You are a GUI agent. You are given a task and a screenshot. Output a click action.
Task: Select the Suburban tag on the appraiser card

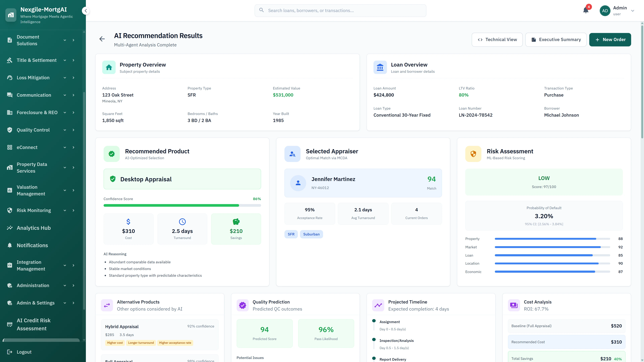[311, 234]
